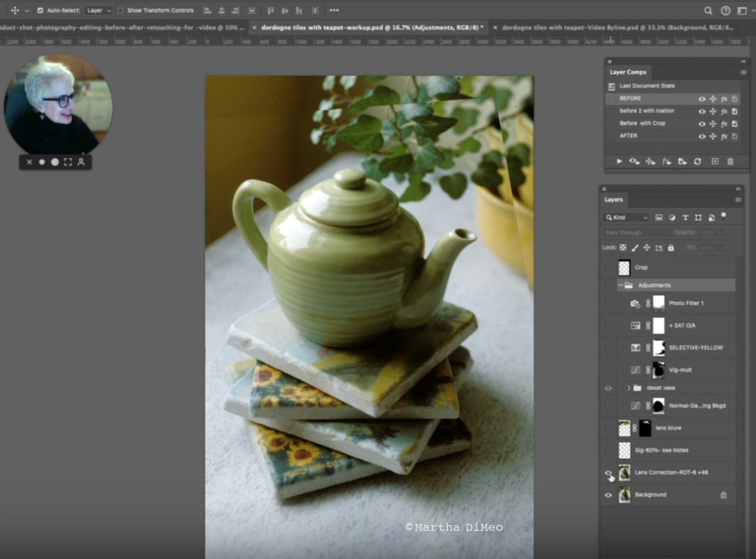The image size is (756, 559).
Task: Click the Align bottom edges icon
Action: (x=300, y=11)
